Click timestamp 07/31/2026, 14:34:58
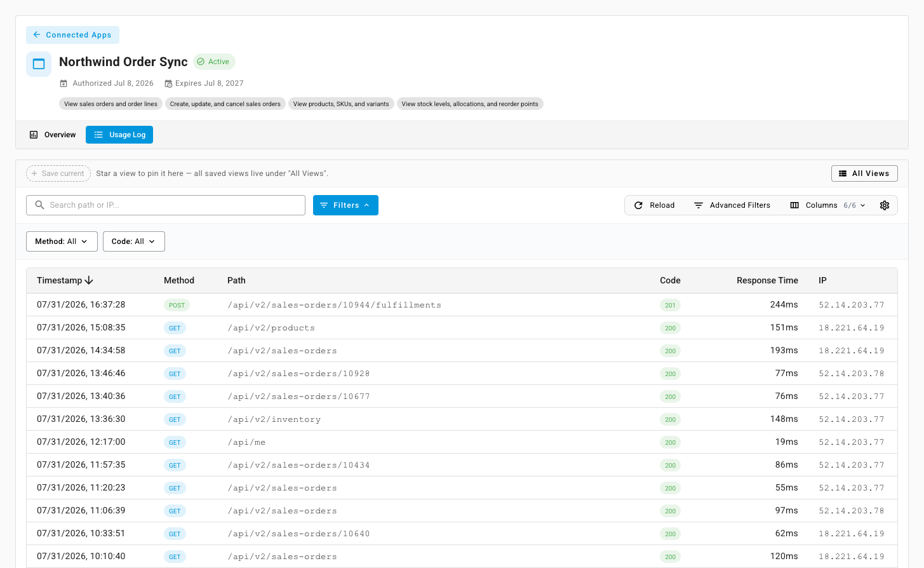Viewport: 924px width, 568px height. pyautogui.click(x=81, y=351)
